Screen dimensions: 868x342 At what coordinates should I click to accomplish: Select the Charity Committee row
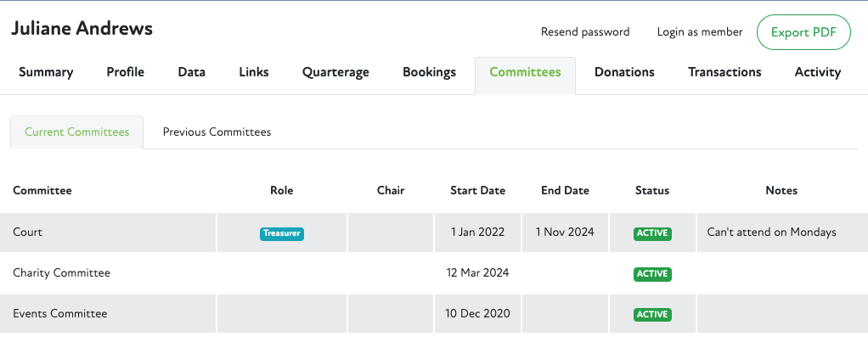(x=61, y=273)
